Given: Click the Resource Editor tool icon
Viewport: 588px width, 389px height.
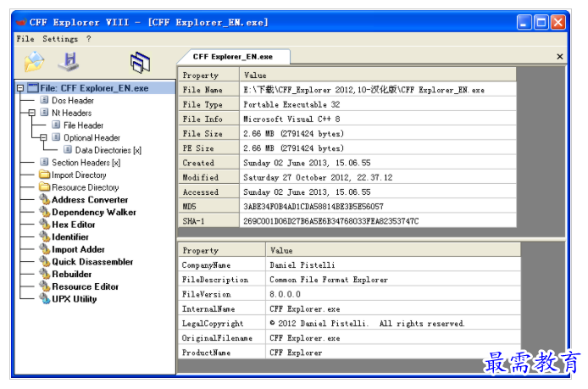Looking at the screenshot, I should coord(45,286).
